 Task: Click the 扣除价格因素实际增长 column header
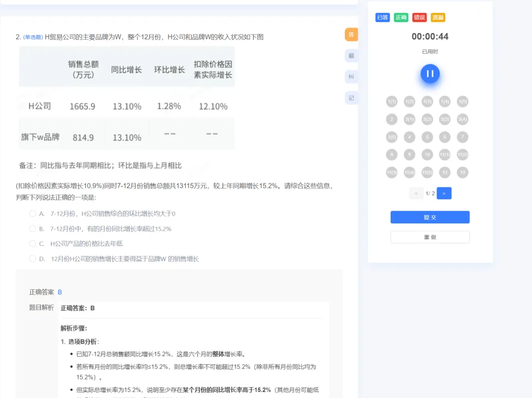click(x=213, y=69)
